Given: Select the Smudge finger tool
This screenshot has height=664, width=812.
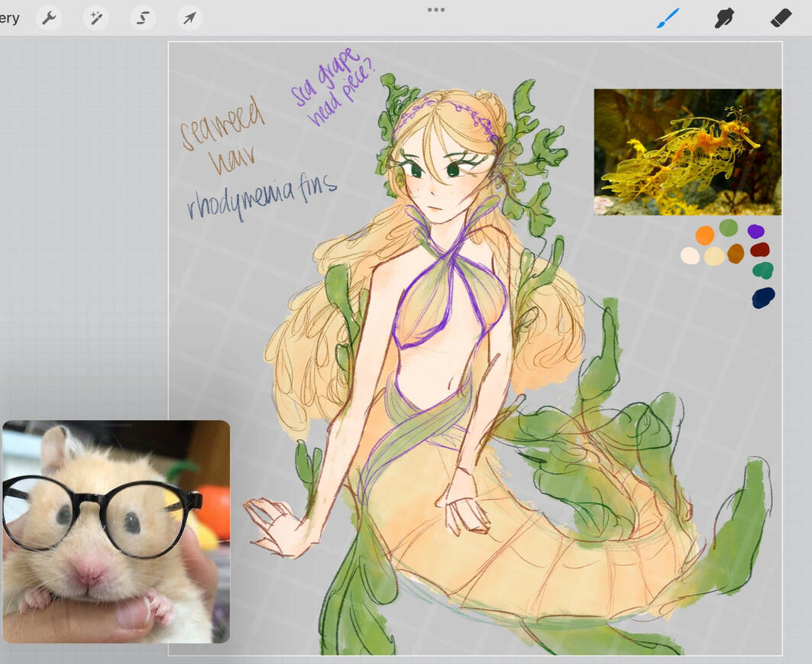Looking at the screenshot, I should 724,18.
